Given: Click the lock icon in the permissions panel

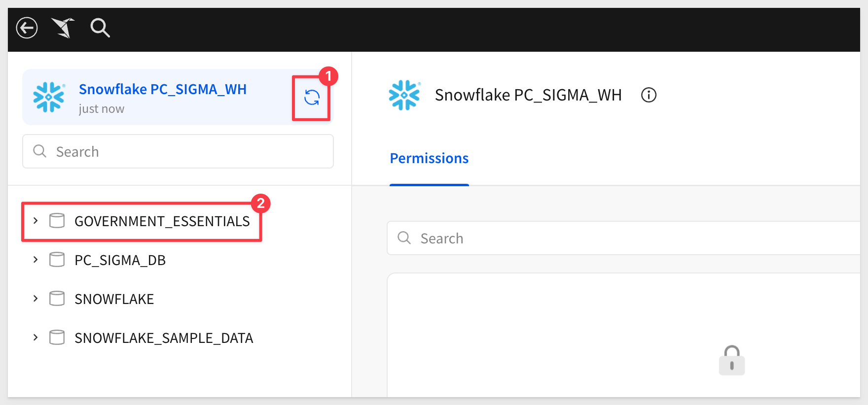Looking at the screenshot, I should 732,360.
